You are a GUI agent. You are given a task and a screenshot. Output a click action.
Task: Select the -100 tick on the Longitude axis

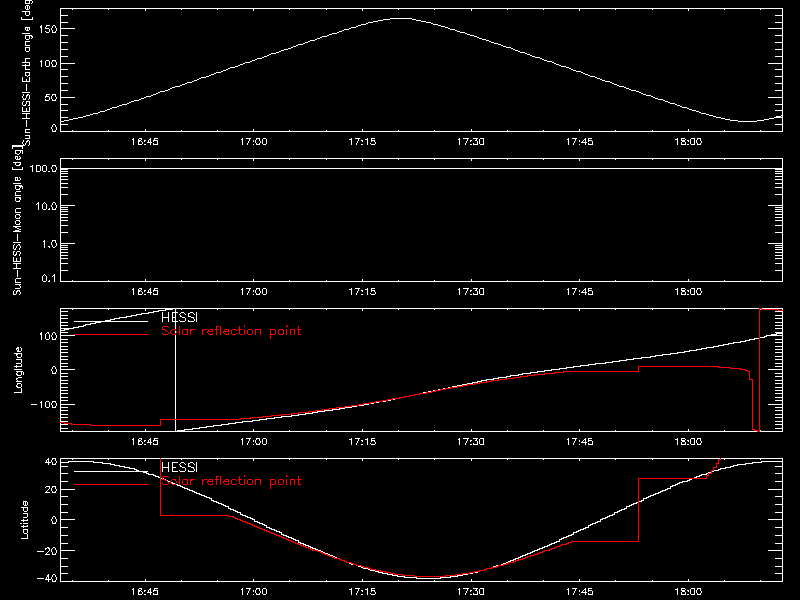tap(44, 405)
